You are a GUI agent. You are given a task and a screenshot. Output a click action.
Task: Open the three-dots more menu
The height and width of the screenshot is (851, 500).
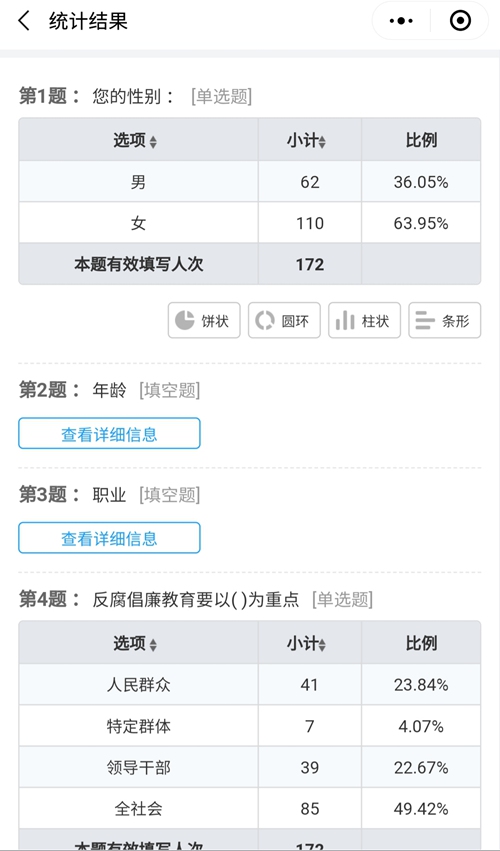401,21
